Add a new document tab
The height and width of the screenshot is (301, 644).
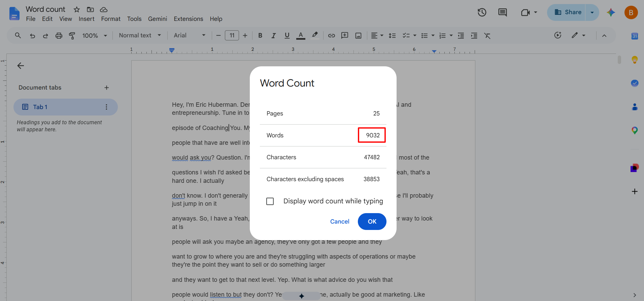point(107,88)
